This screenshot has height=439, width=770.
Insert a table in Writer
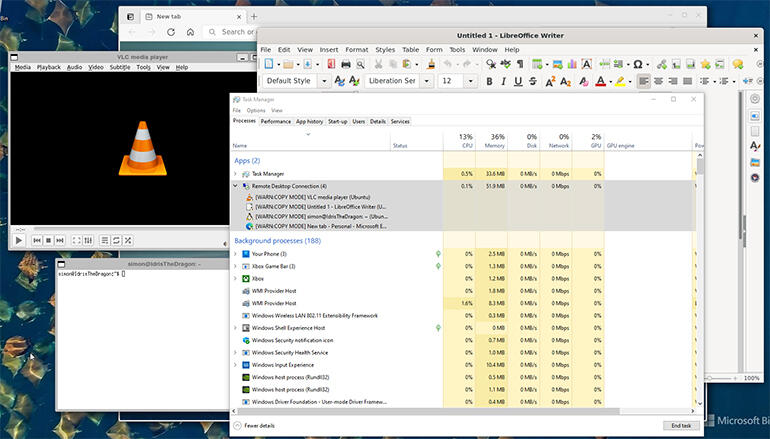[x=537, y=64]
